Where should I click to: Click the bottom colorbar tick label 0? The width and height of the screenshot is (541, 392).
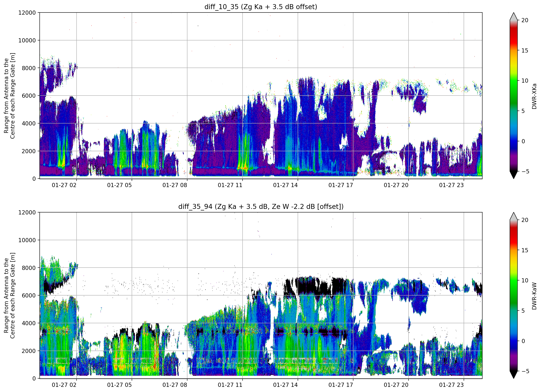[x=523, y=341]
